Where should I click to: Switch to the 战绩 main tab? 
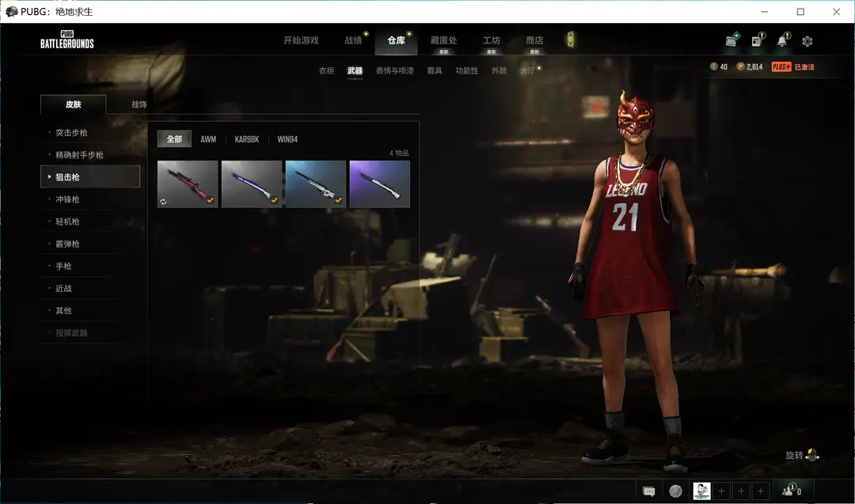click(x=353, y=40)
